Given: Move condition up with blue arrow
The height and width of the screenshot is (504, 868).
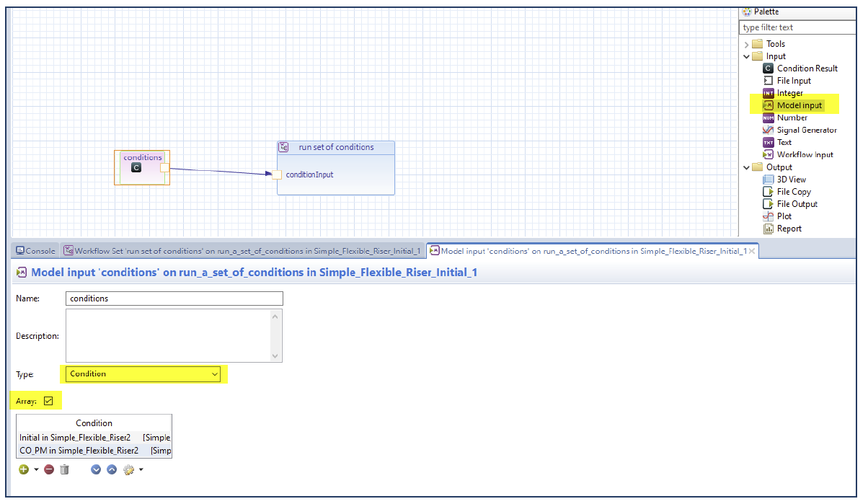Looking at the screenshot, I should tap(112, 469).
